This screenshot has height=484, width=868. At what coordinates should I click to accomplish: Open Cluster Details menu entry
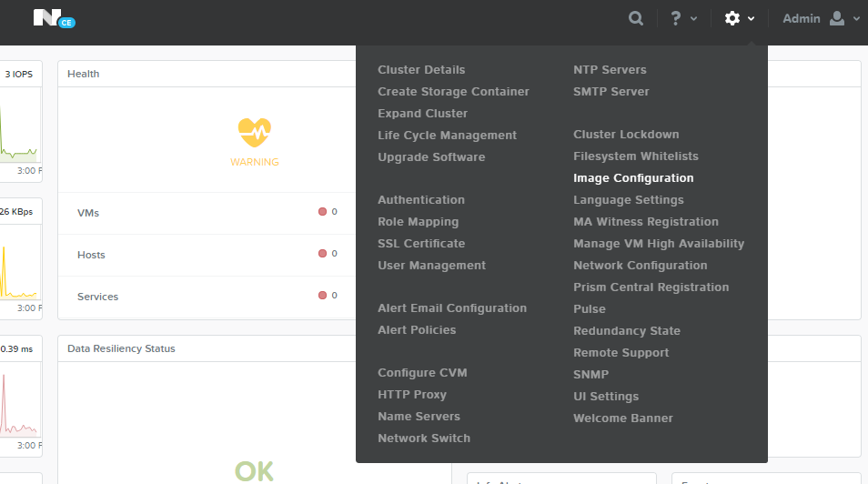click(421, 70)
